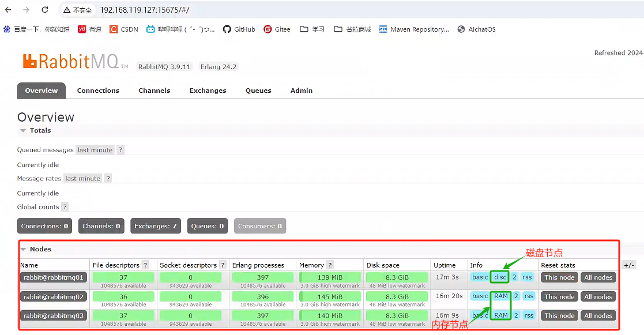Switch to the Admin tab
644x335 pixels.
[302, 91]
